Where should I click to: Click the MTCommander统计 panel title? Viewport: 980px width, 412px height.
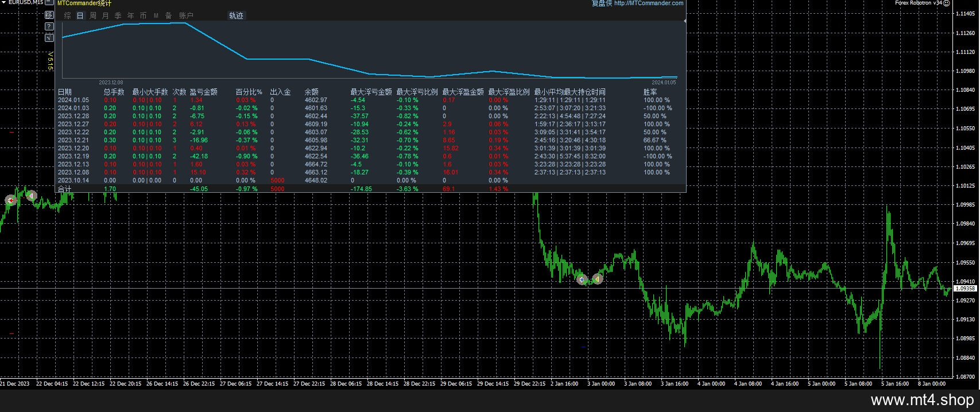coord(84,3)
